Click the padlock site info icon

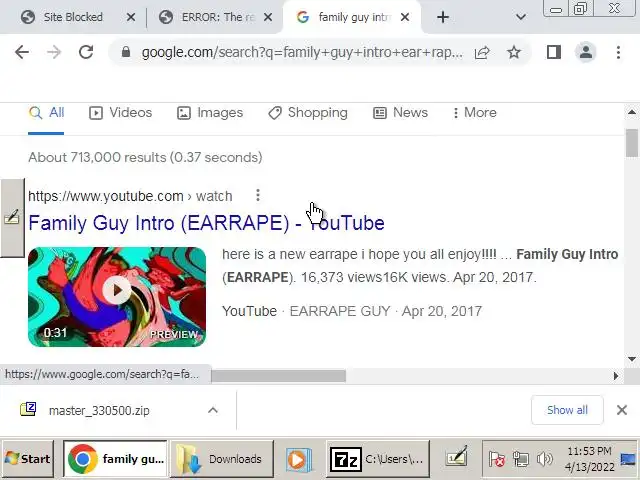[126, 52]
